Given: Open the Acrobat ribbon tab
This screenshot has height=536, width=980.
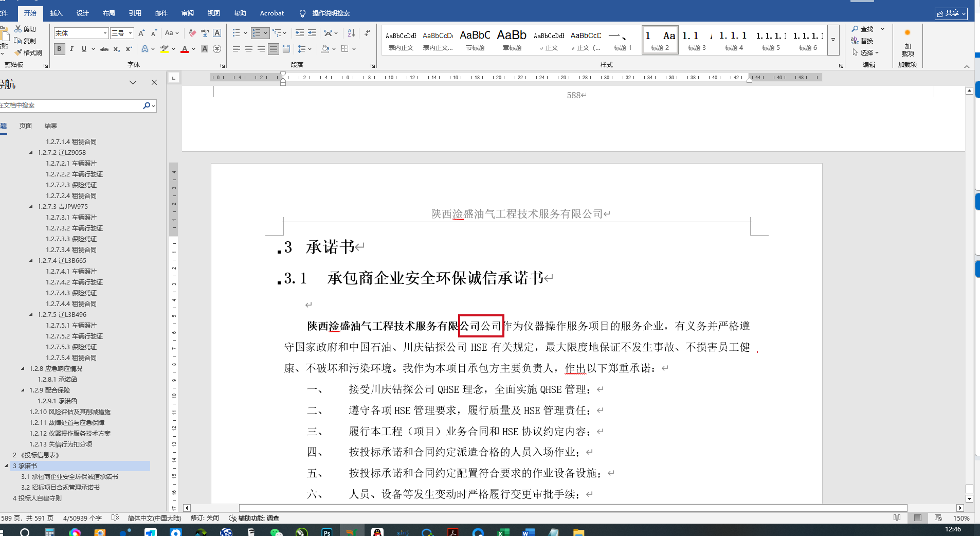Looking at the screenshot, I should pyautogui.click(x=272, y=13).
